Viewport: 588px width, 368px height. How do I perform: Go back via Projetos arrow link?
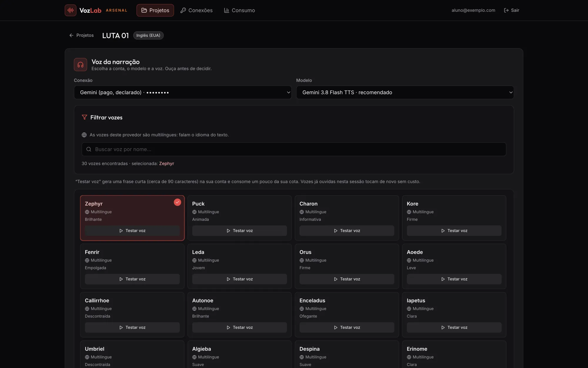[x=81, y=35]
